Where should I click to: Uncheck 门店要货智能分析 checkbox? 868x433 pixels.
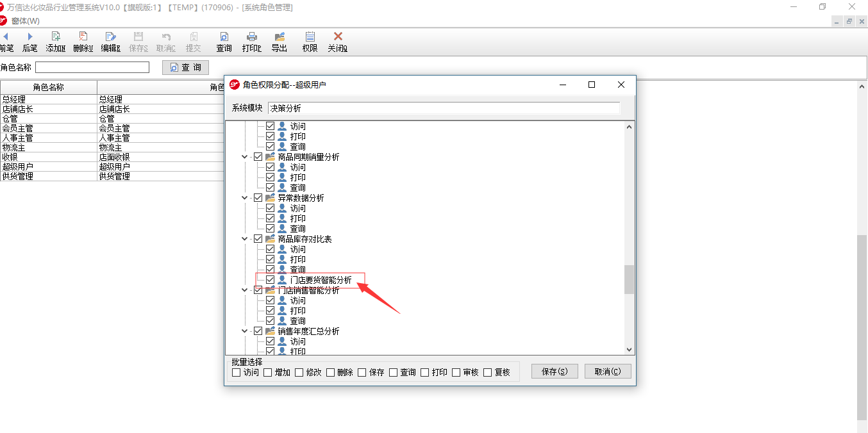[270, 280]
